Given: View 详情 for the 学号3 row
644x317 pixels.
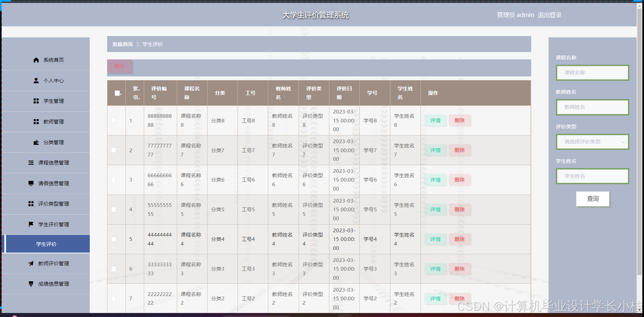Looking at the screenshot, I should coord(435,269).
